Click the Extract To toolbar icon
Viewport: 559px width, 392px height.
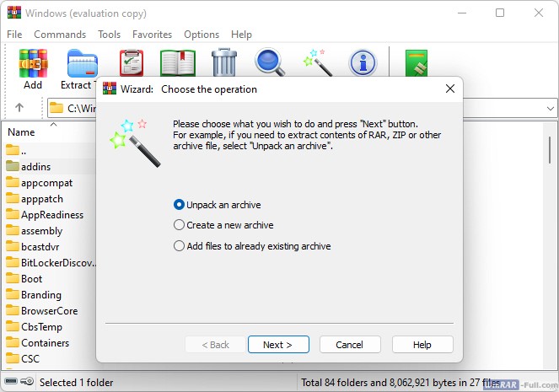point(81,64)
